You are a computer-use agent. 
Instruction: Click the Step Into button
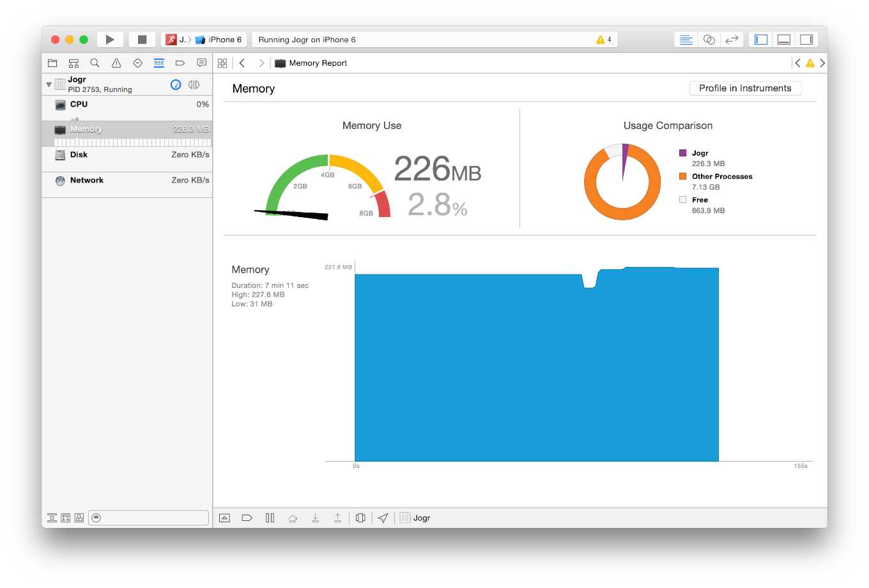(315, 518)
